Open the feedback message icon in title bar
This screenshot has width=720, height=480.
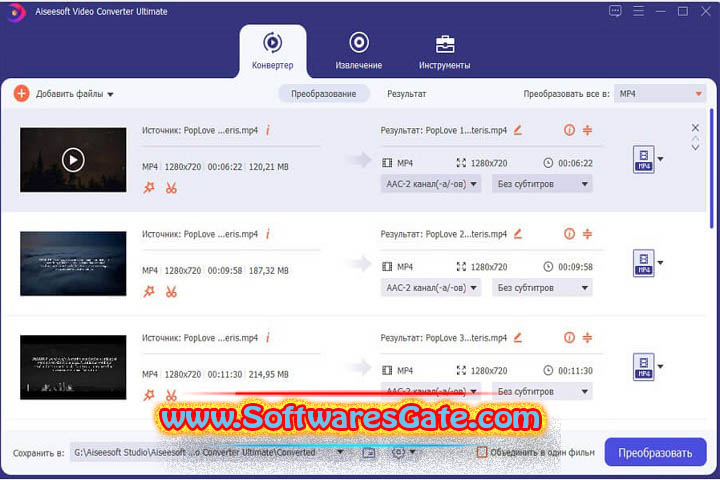(615, 11)
